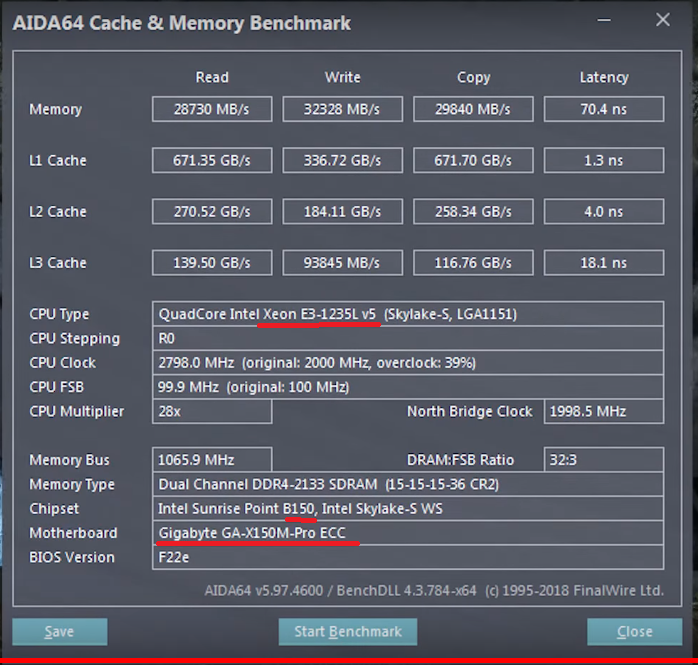Click L3 Cache Write 93845 MB/s

pos(342,263)
